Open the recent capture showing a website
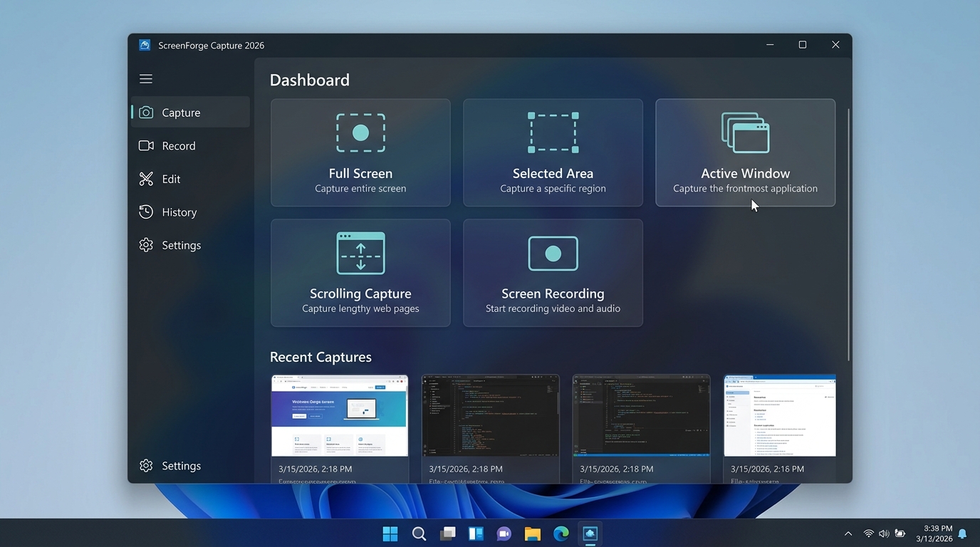 click(x=340, y=416)
